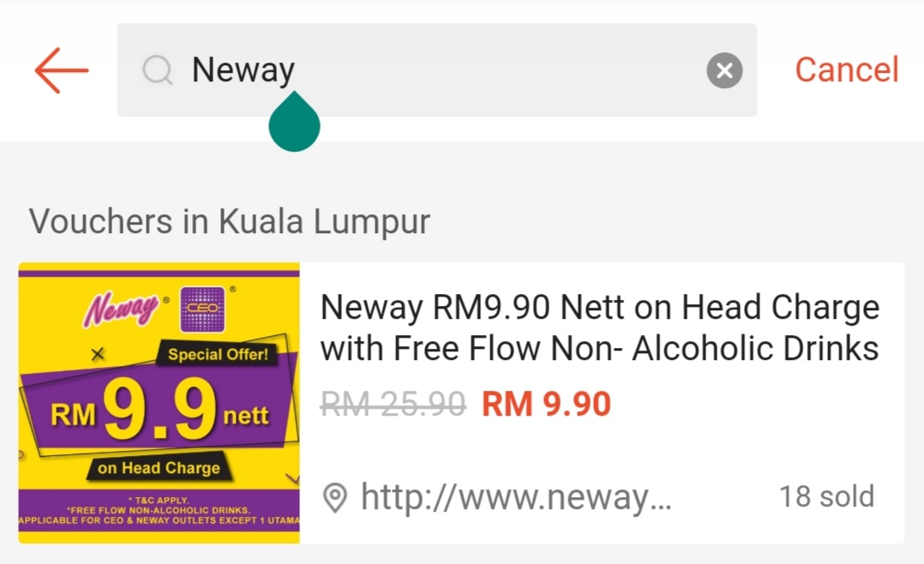Click the T&C Apply text at image bottom
924x564 pixels.
coord(161,501)
